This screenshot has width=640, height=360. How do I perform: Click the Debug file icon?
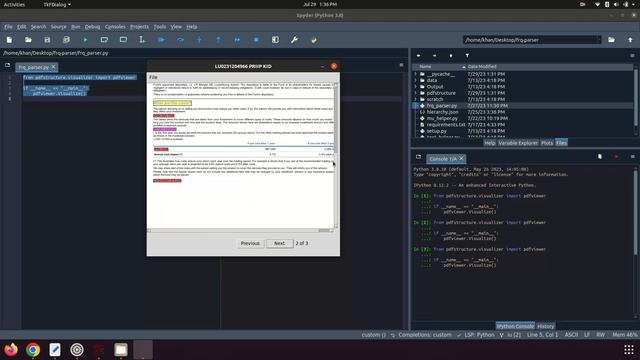pyautogui.click(x=161, y=40)
